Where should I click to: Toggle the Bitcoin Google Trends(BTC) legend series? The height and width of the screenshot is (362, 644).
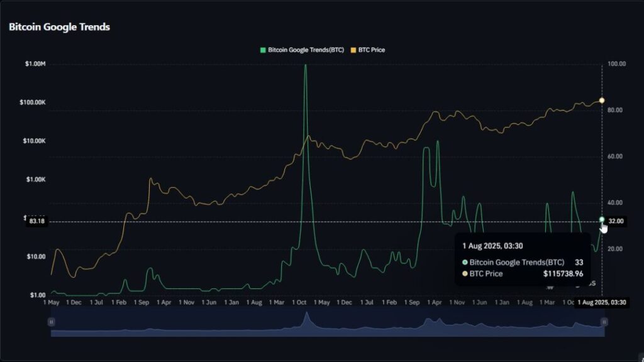pos(303,50)
